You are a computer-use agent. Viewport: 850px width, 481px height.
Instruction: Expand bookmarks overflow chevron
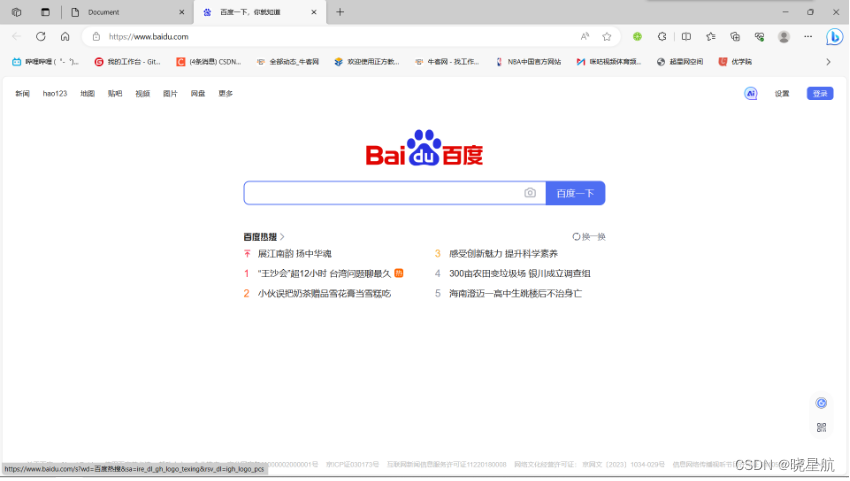coord(828,62)
